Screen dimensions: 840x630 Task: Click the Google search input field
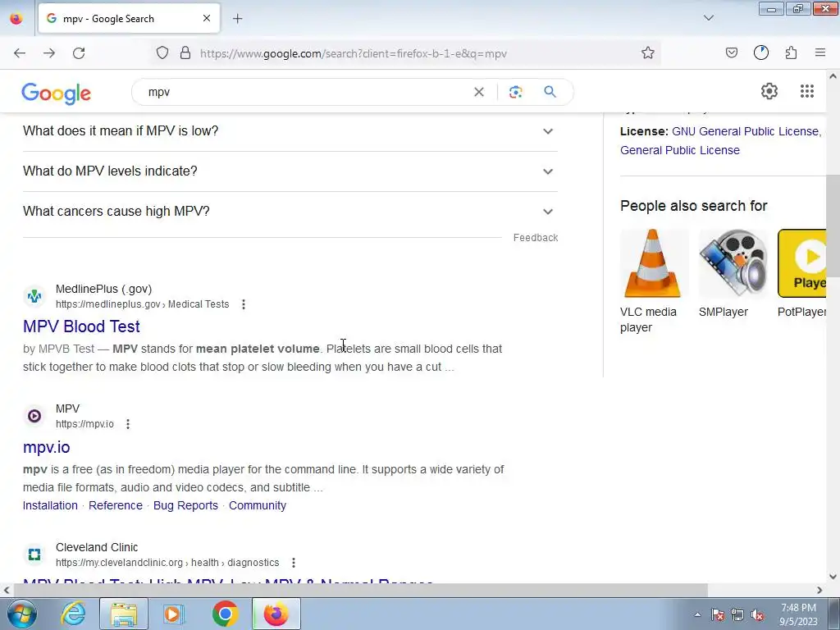point(308,92)
